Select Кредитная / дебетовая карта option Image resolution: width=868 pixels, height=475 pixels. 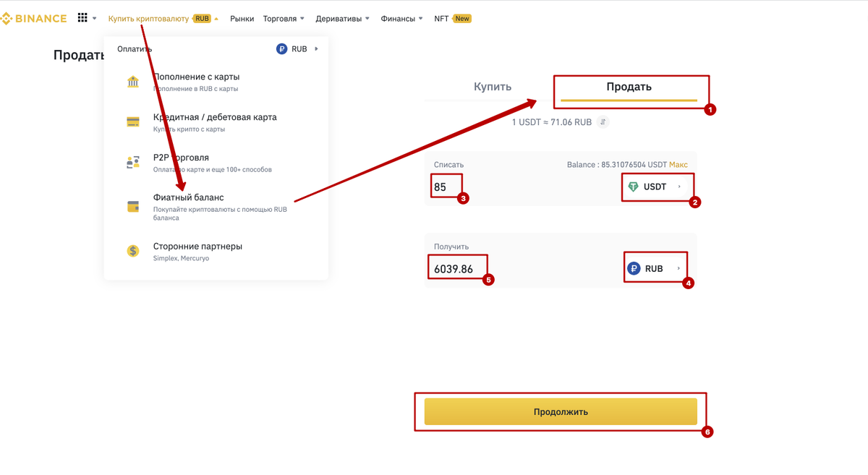pyautogui.click(x=216, y=122)
